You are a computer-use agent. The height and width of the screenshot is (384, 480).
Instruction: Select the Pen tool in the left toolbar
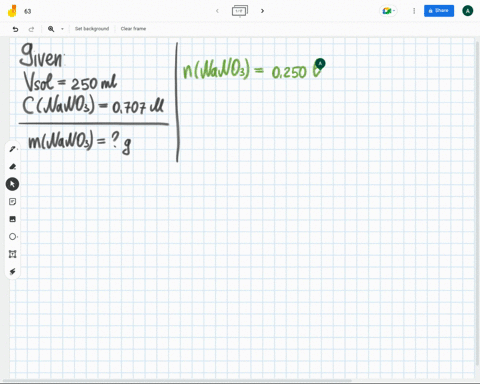click(x=13, y=149)
